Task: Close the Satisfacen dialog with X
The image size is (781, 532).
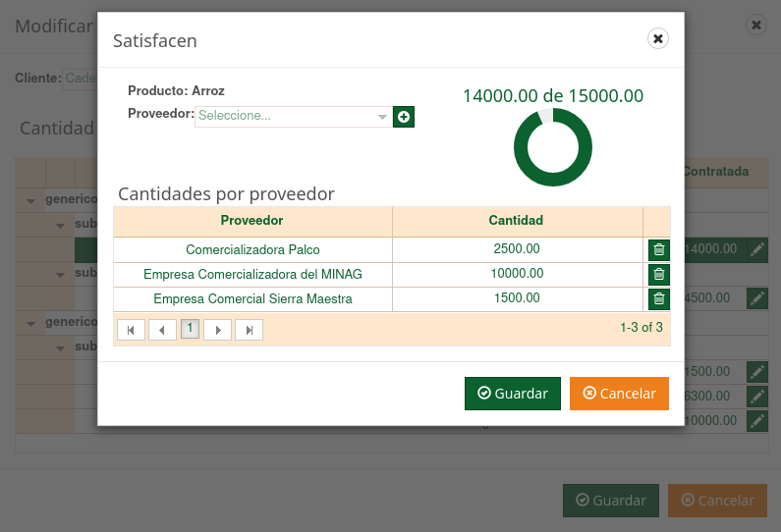Action: pyautogui.click(x=658, y=38)
